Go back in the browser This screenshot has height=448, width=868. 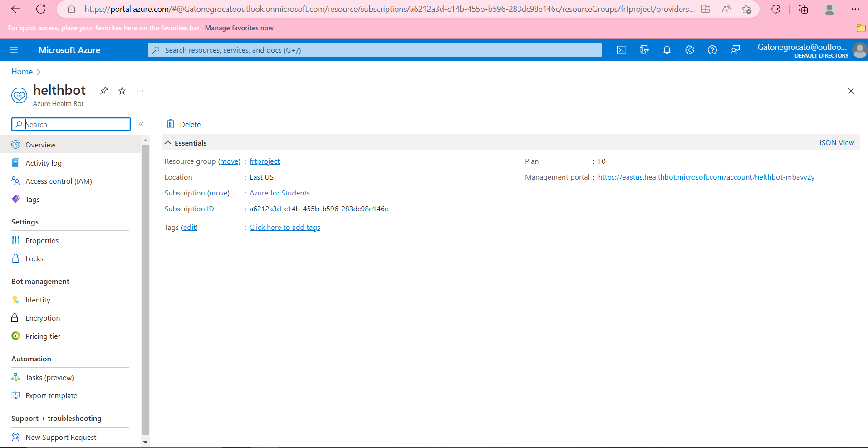16,9
